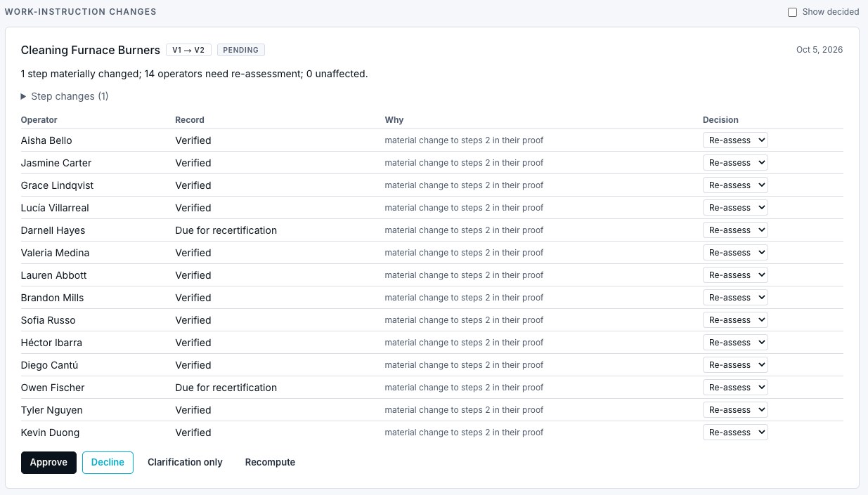The image size is (868, 495).
Task: Select operator name Owen Fischer
Action: pyautogui.click(x=53, y=388)
